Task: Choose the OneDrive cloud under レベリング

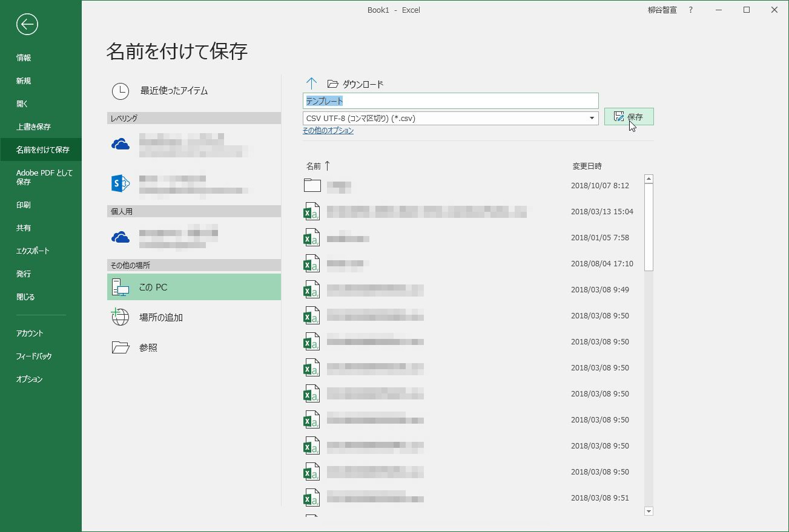Action: click(x=120, y=144)
